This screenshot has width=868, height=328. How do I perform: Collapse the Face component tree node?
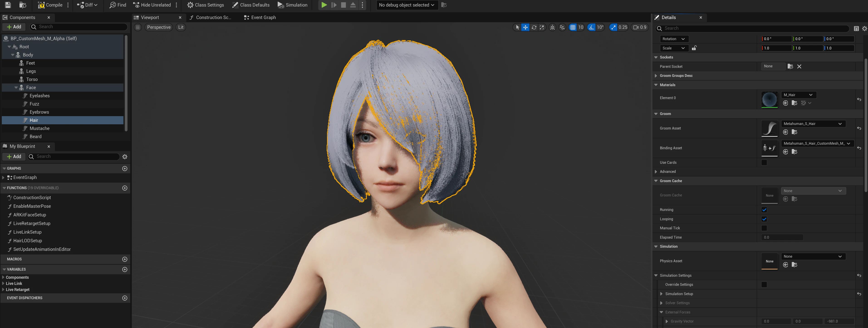coord(16,88)
